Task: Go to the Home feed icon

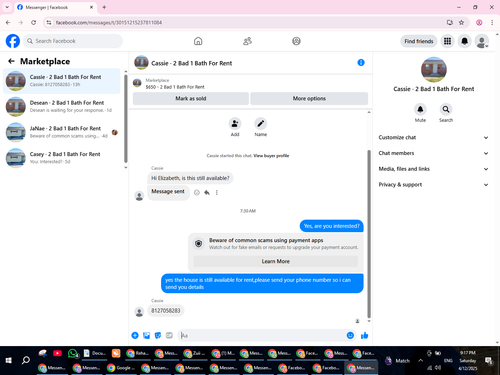Action: tap(198, 41)
